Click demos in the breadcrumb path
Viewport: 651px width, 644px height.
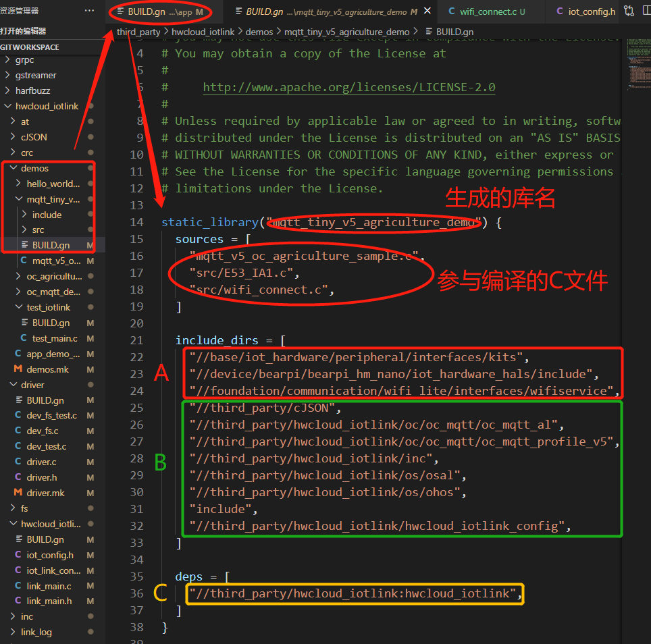tap(259, 32)
